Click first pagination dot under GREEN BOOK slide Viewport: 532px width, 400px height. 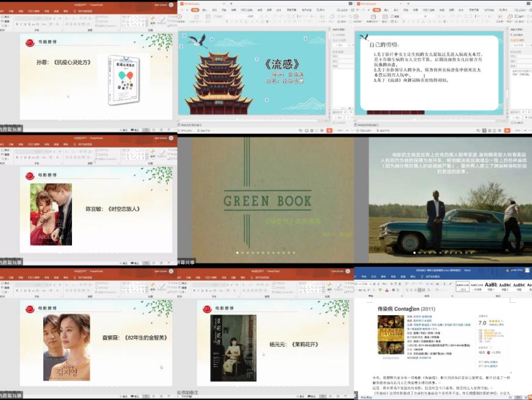[237, 252]
